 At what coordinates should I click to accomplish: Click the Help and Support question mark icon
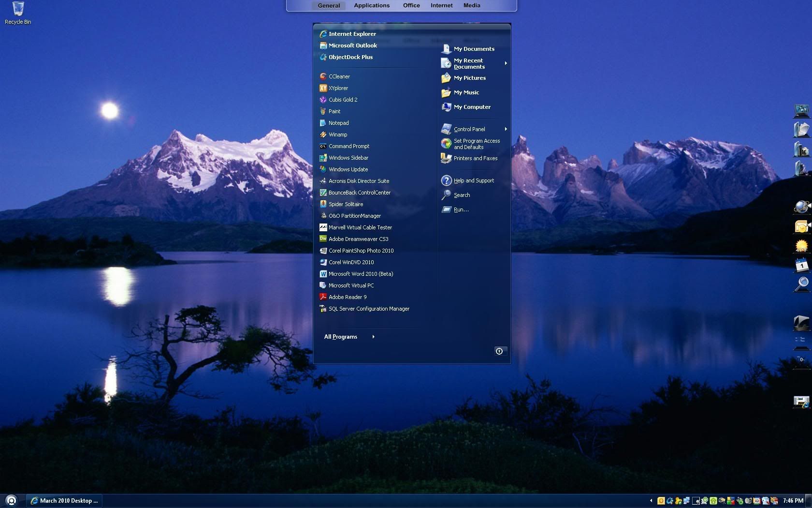point(446,180)
